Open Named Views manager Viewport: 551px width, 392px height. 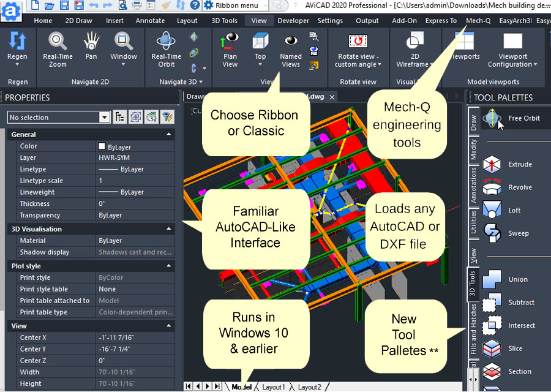[x=291, y=49]
